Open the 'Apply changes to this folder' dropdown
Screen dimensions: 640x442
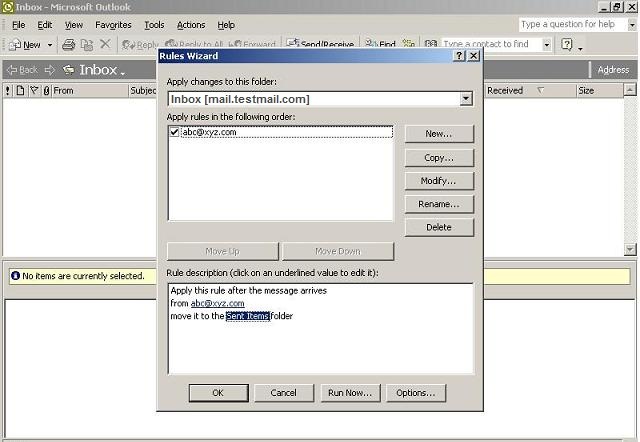point(466,99)
